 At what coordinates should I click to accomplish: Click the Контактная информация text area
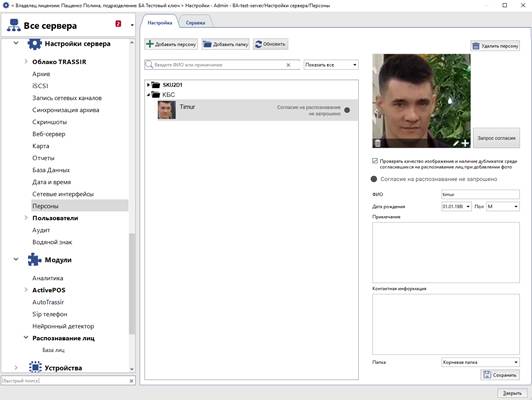click(445, 324)
